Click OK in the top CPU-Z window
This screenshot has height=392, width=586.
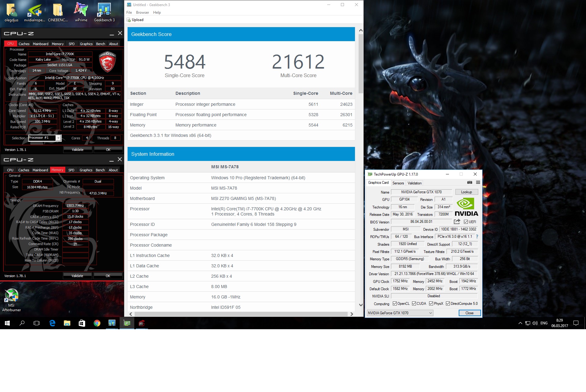coord(108,150)
